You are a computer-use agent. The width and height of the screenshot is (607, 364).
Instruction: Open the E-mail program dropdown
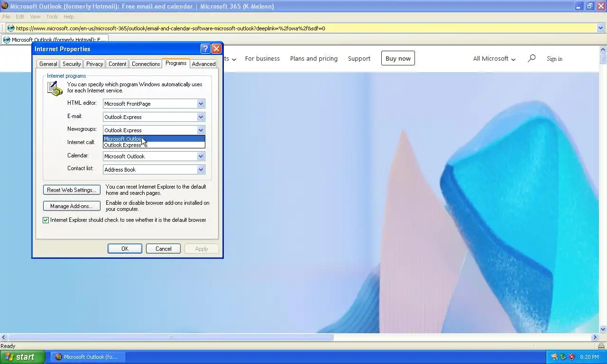tap(201, 117)
